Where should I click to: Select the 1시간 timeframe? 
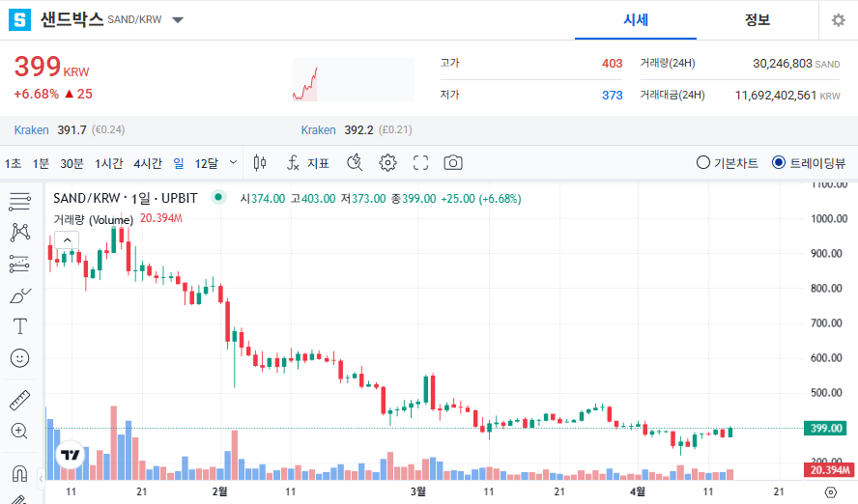(108, 163)
